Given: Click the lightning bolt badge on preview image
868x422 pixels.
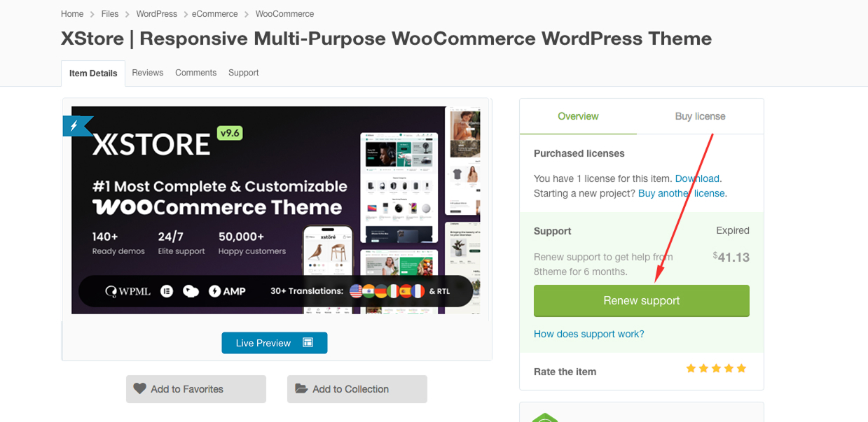Looking at the screenshot, I should coord(76,126).
